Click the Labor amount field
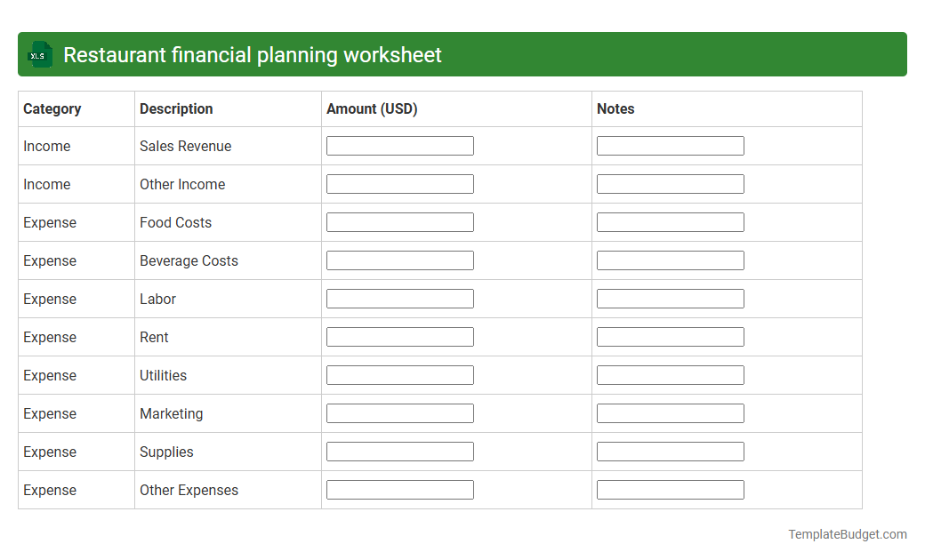Viewport: 925px width, 560px height. pos(399,298)
